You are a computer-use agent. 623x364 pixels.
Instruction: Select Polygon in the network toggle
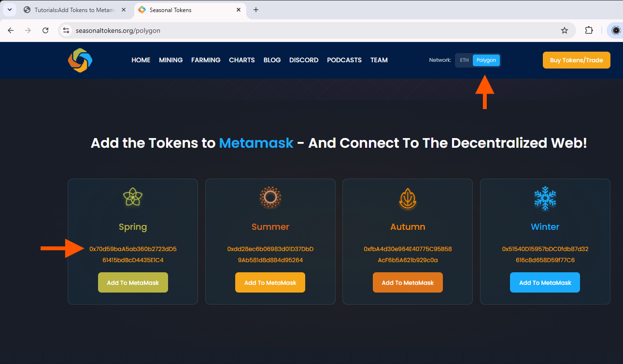(x=486, y=60)
